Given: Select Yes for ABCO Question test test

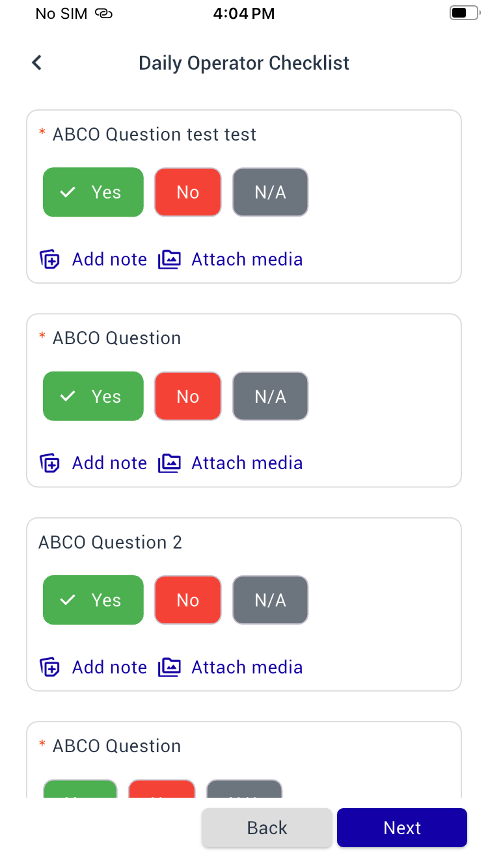Looking at the screenshot, I should coord(93,193).
